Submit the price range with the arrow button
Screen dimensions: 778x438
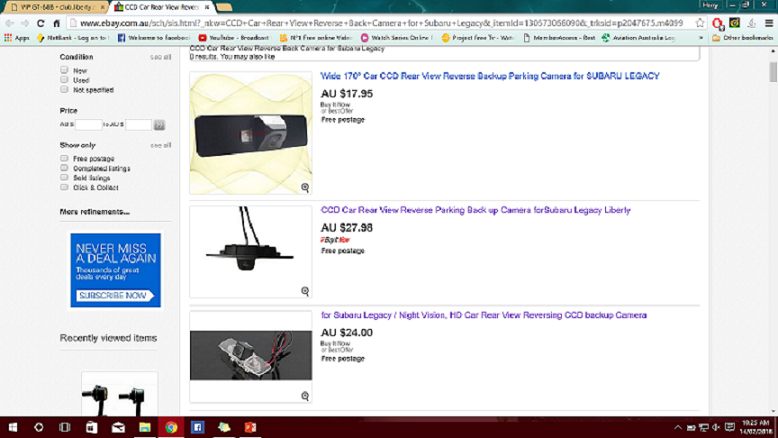point(159,125)
